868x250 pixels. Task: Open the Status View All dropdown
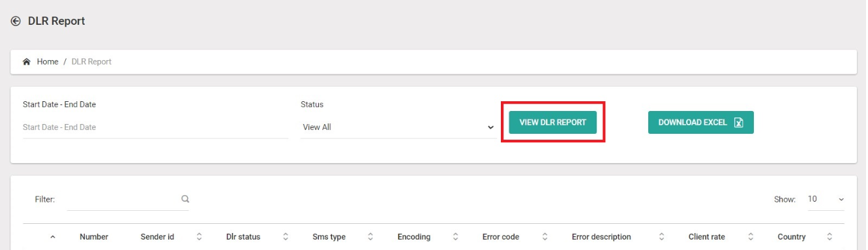[x=398, y=127]
